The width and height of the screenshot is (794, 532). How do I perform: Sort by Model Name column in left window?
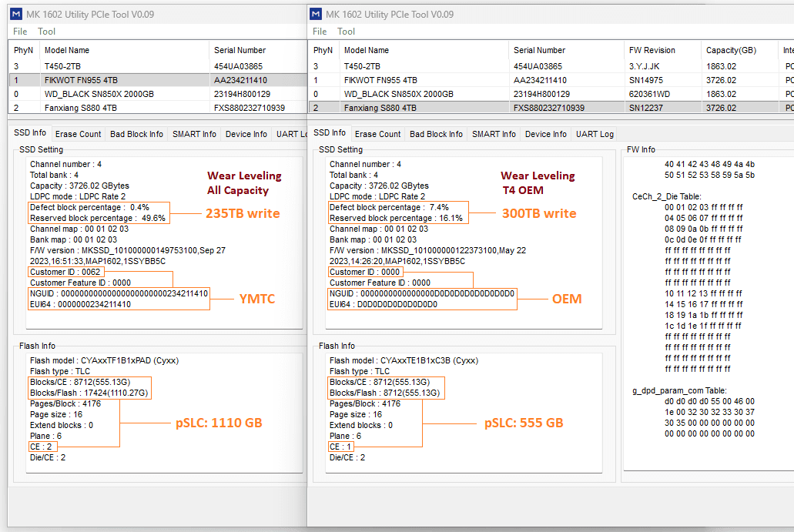pos(124,50)
